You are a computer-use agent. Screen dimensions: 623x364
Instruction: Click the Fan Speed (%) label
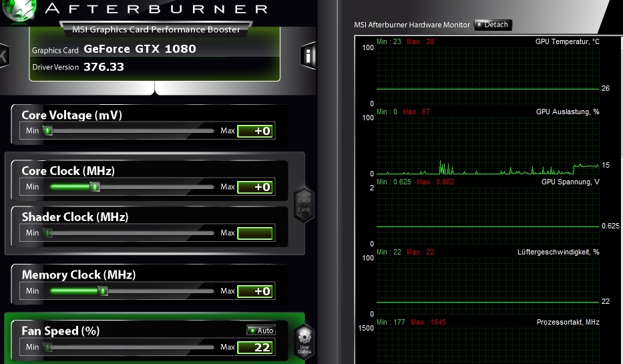60,331
